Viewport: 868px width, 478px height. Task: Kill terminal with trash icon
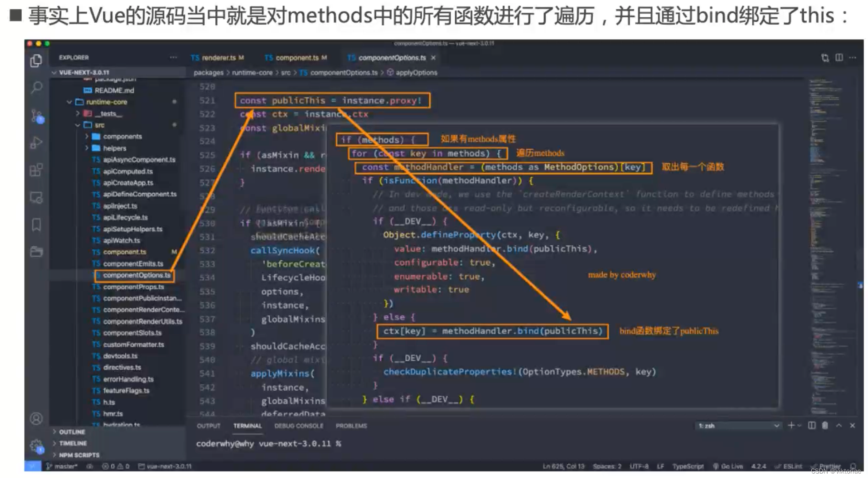[x=825, y=425]
